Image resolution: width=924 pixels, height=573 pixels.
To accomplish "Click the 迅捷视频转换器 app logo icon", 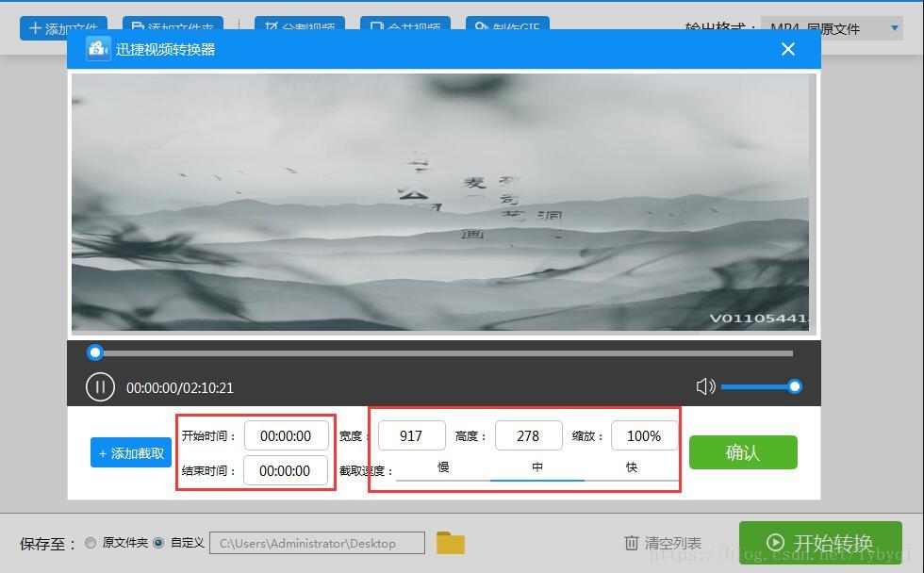I will click(98, 49).
